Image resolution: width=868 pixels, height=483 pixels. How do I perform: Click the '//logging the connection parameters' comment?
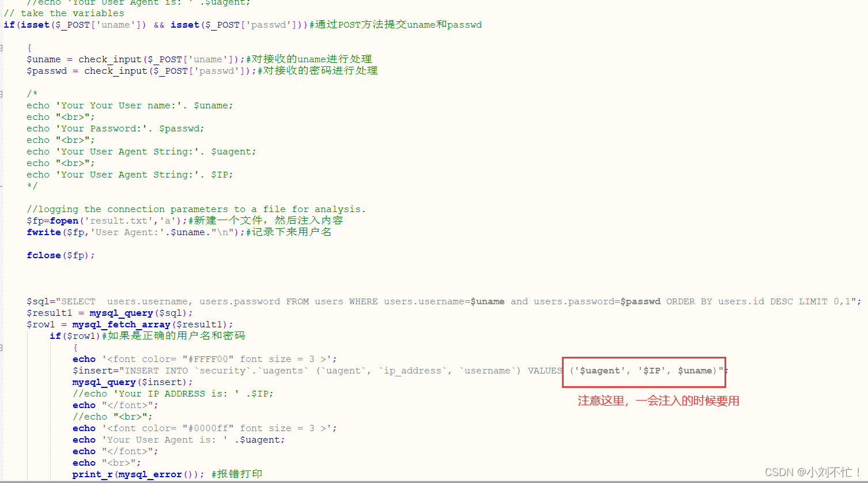pos(196,209)
